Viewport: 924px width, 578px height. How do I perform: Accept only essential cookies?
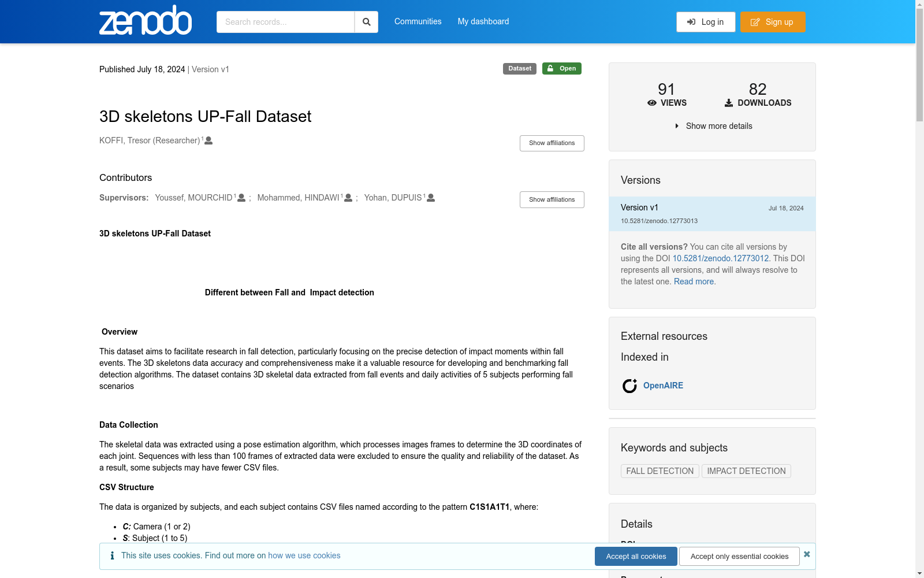(739, 557)
